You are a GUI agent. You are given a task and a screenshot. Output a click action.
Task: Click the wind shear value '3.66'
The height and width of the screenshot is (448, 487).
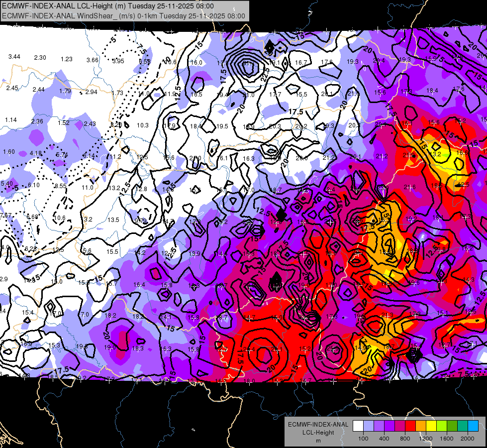tap(93, 60)
